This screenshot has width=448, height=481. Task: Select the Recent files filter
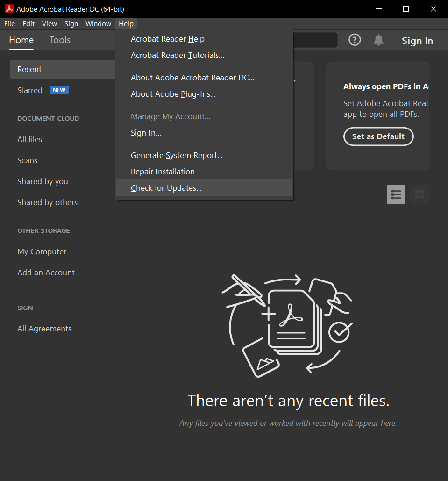[x=29, y=69]
